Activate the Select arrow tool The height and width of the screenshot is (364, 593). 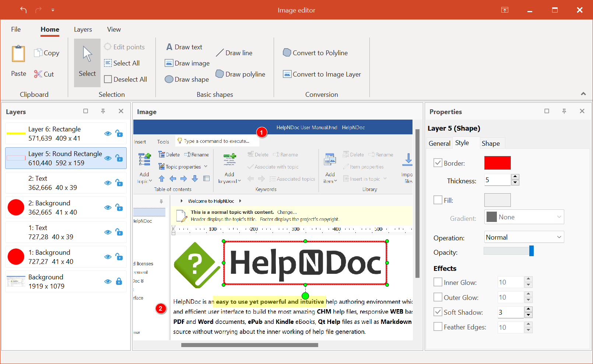pyautogui.click(x=87, y=63)
